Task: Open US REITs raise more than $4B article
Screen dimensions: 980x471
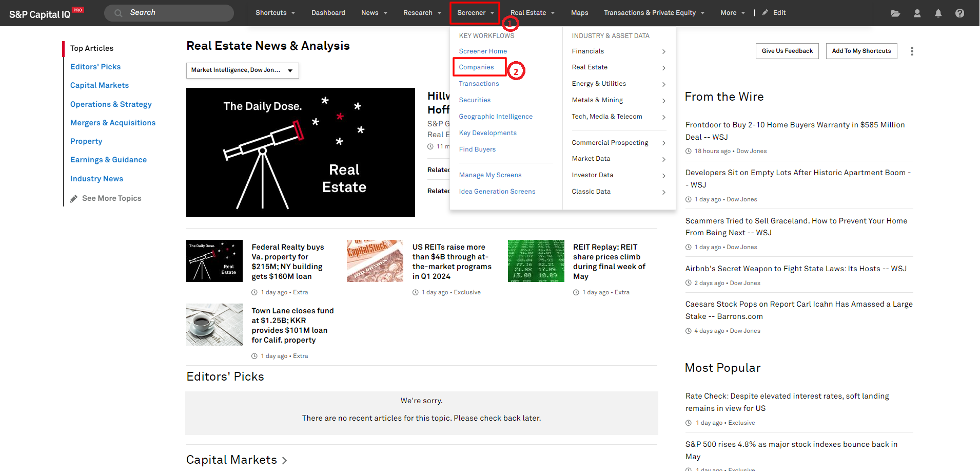Action: coord(452,262)
